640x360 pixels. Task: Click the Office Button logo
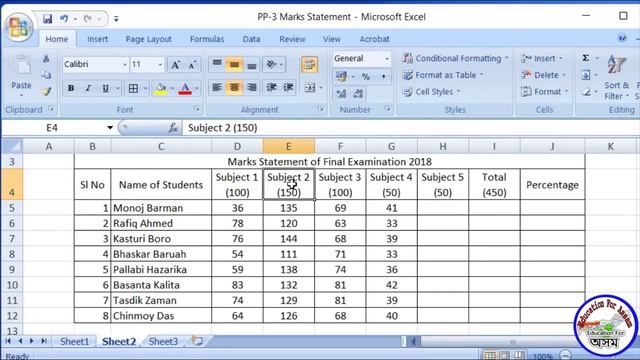(x=19, y=27)
